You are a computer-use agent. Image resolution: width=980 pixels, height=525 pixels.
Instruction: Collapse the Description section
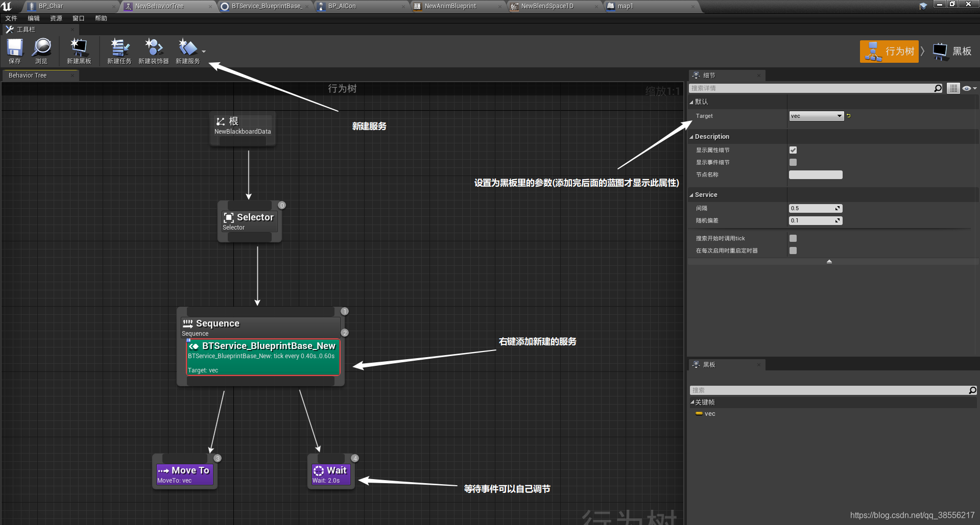pos(691,137)
